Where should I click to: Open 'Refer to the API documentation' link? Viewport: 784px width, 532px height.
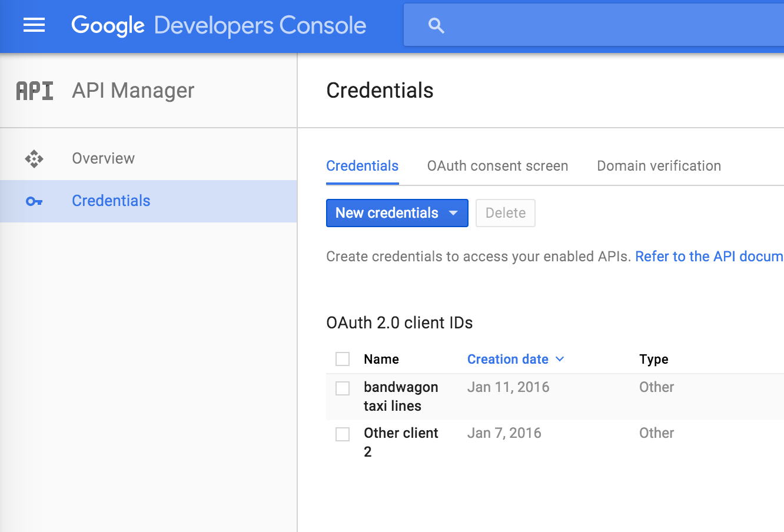(x=709, y=257)
